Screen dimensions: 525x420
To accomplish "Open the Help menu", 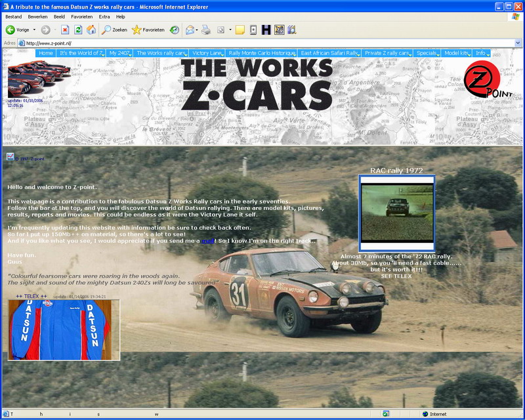I will pos(121,17).
